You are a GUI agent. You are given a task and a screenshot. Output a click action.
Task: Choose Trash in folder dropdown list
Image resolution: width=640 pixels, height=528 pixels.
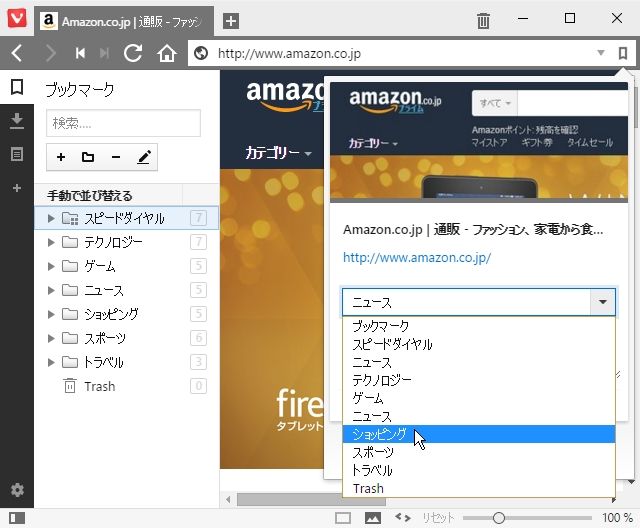coord(478,488)
